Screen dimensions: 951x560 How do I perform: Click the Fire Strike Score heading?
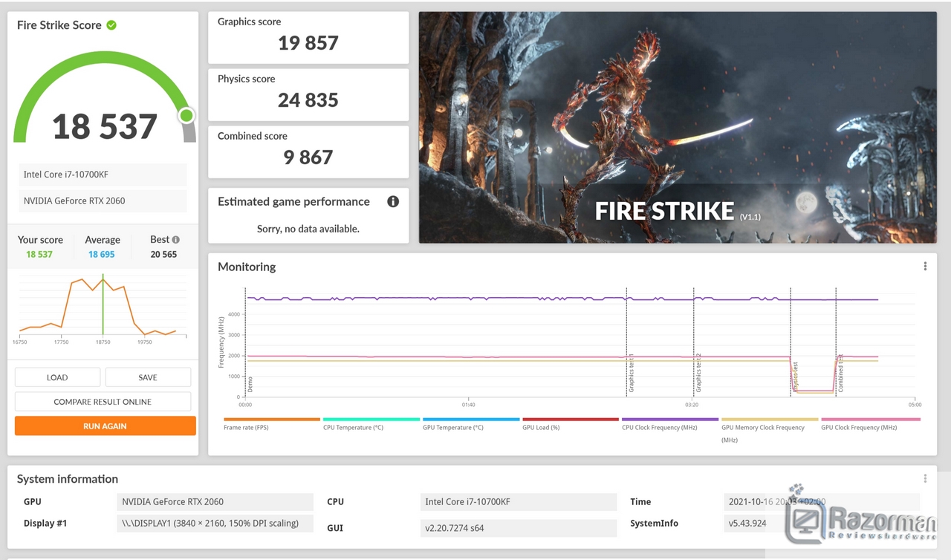59,25
